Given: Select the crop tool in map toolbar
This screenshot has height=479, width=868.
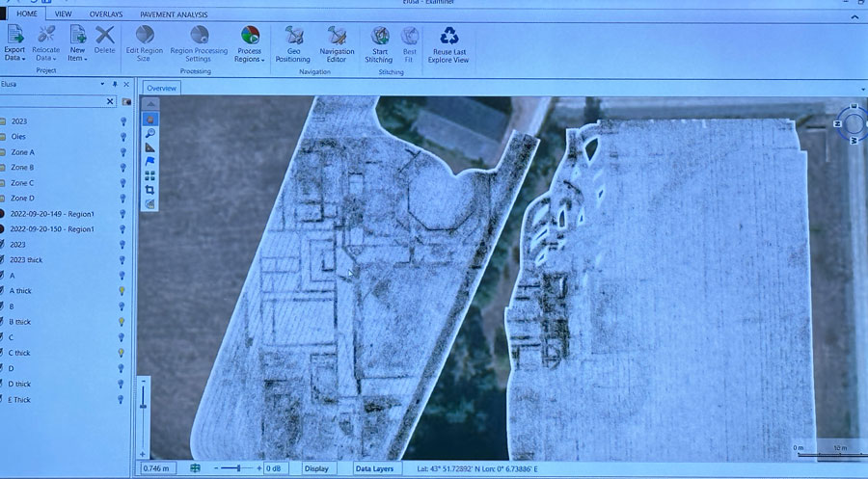Looking at the screenshot, I should pyautogui.click(x=150, y=190).
